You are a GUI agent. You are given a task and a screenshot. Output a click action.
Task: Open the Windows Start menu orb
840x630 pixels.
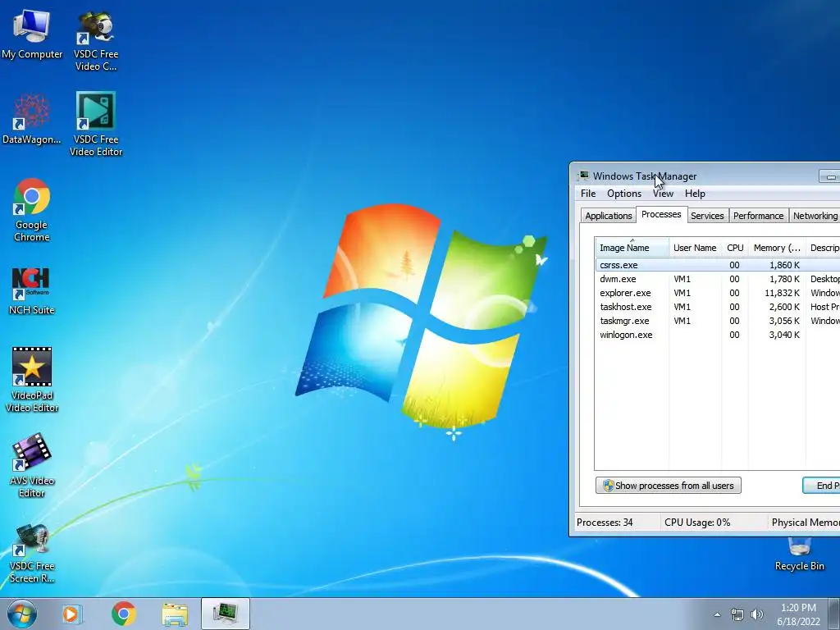tap(22, 614)
